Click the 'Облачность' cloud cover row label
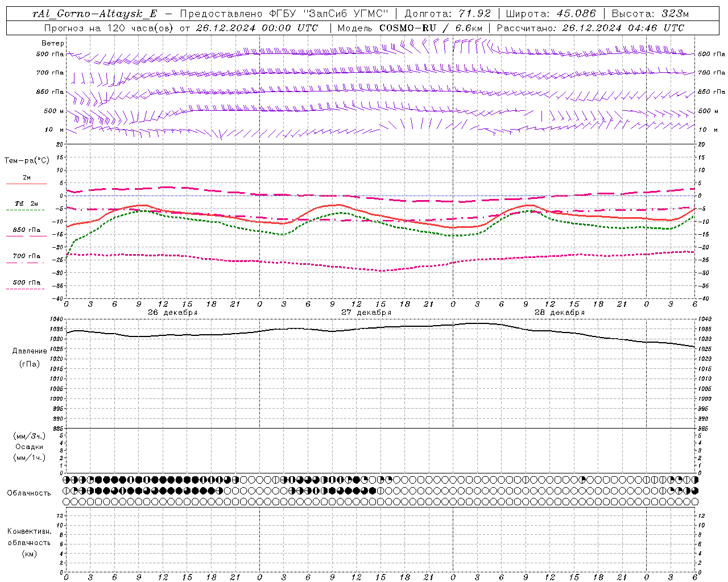Image resolution: width=728 pixels, height=582 pixels. (x=29, y=493)
